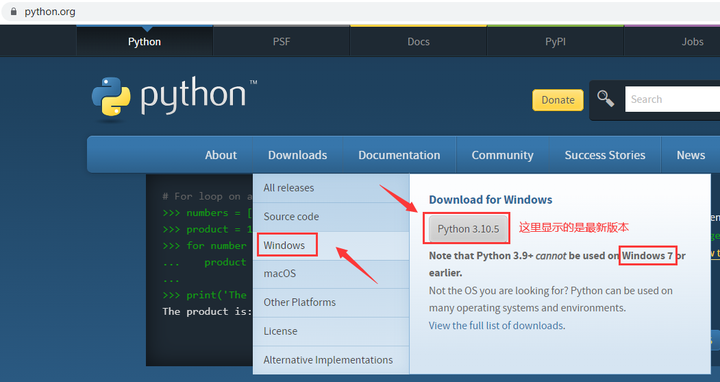
Task: Switch to the Jobs top tab
Action: 692,41
